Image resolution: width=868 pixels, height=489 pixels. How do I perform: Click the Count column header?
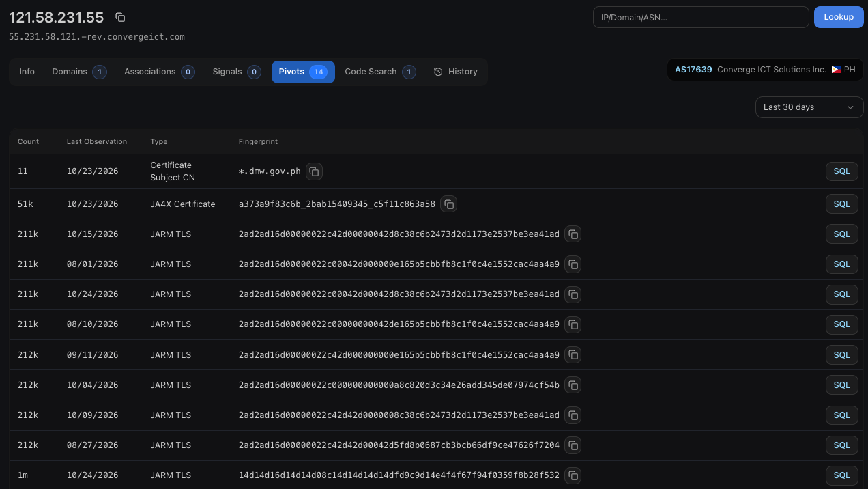[x=29, y=141]
